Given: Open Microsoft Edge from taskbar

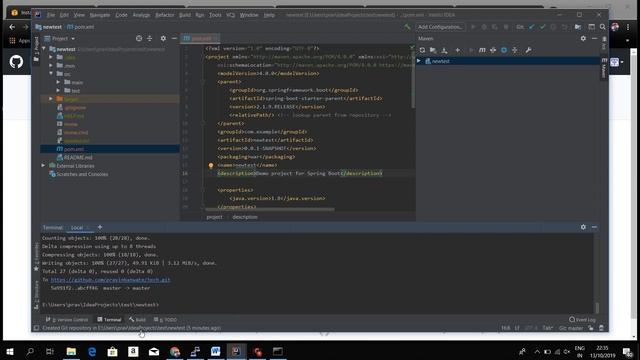Looking at the screenshot, I should coord(92,351).
